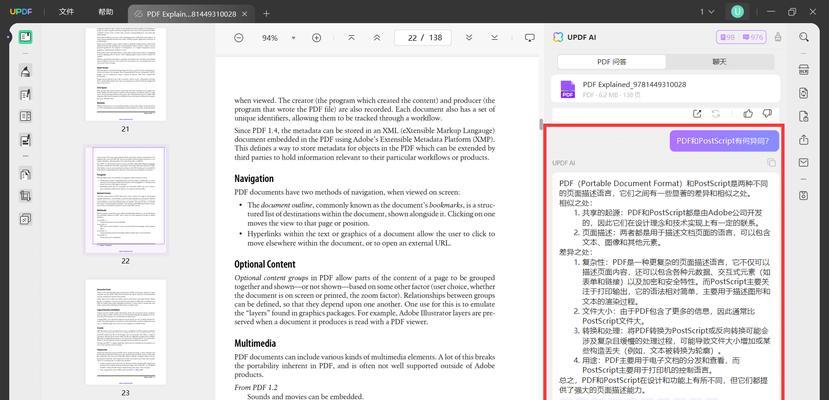This screenshot has width=829, height=400.
Task: Click the export response icon
Action: [697, 114]
